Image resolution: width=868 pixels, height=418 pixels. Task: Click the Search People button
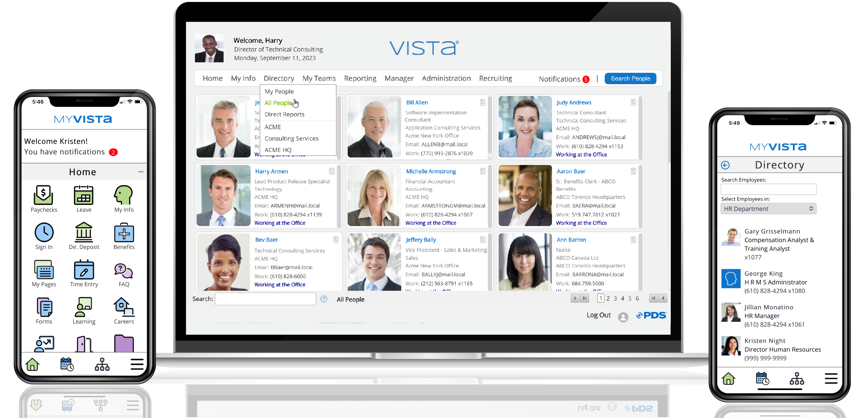coord(631,79)
